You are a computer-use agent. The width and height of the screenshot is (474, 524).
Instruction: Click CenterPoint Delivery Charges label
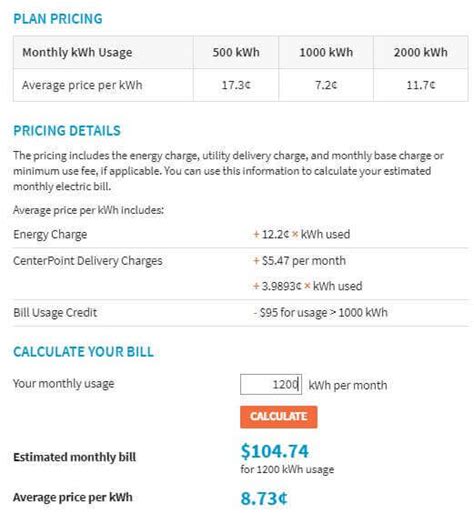click(x=88, y=261)
